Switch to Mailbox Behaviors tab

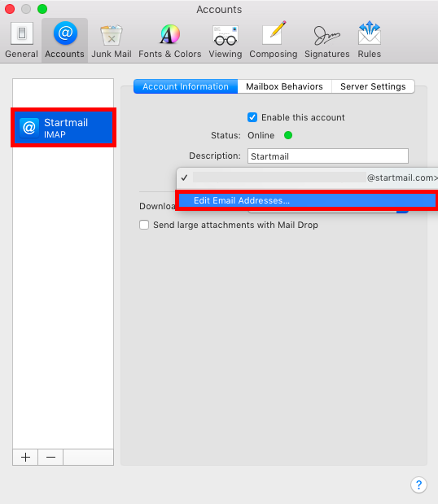284,86
